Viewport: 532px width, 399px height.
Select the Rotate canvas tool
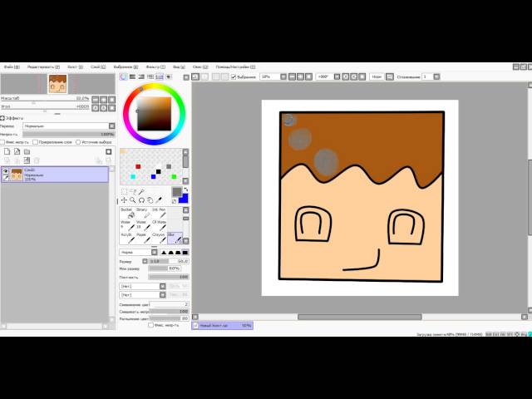click(141, 200)
